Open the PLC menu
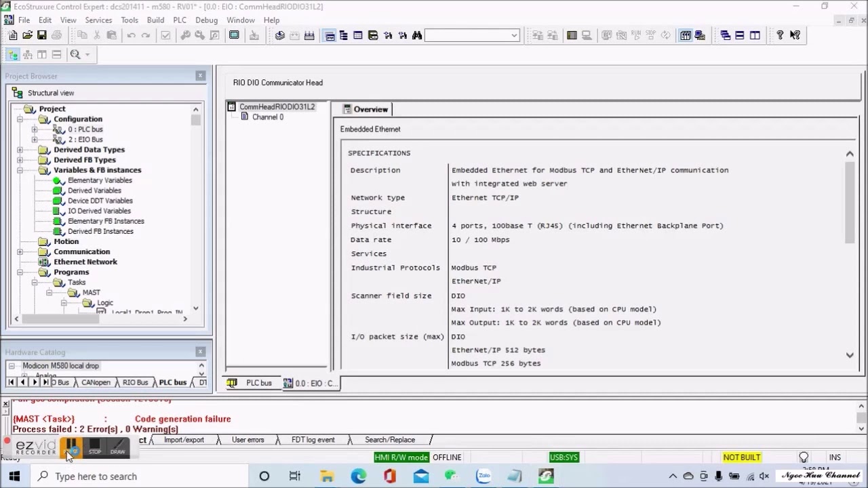 coord(180,20)
